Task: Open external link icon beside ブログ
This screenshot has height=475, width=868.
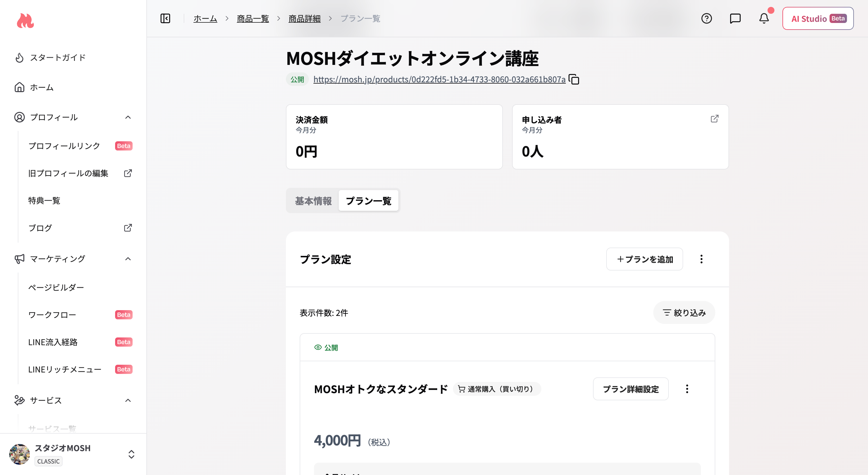Action: (x=128, y=228)
